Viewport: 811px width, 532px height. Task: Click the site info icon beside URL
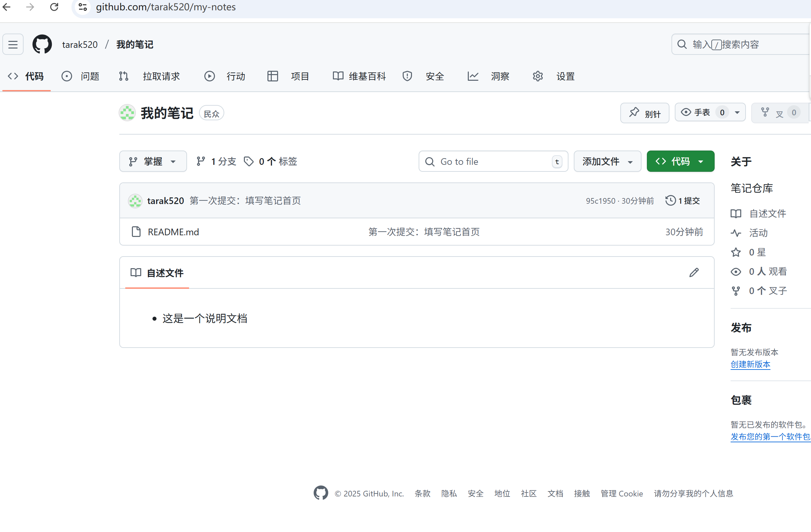pos(82,7)
